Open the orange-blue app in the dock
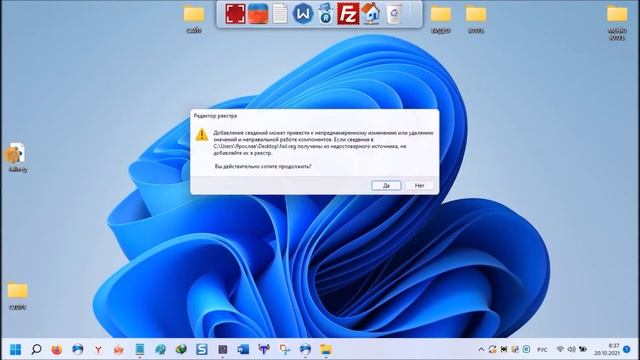Image resolution: width=640 pixels, height=360 pixels. (258, 14)
